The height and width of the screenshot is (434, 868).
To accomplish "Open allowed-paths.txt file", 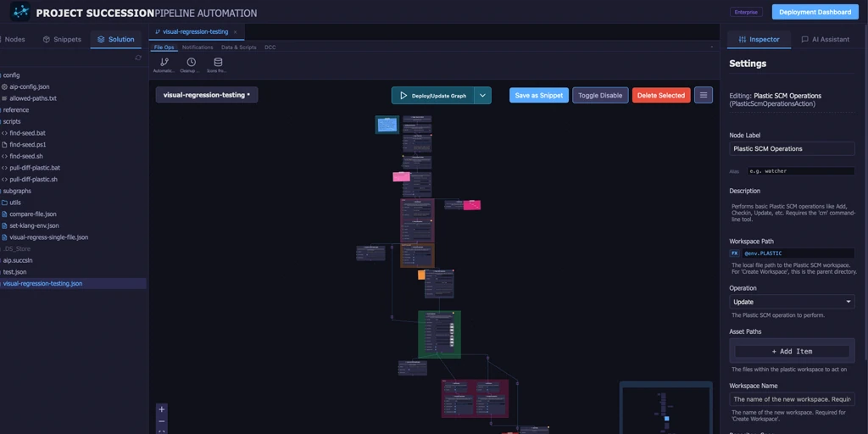I will pyautogui.click(x=33, y=98).
